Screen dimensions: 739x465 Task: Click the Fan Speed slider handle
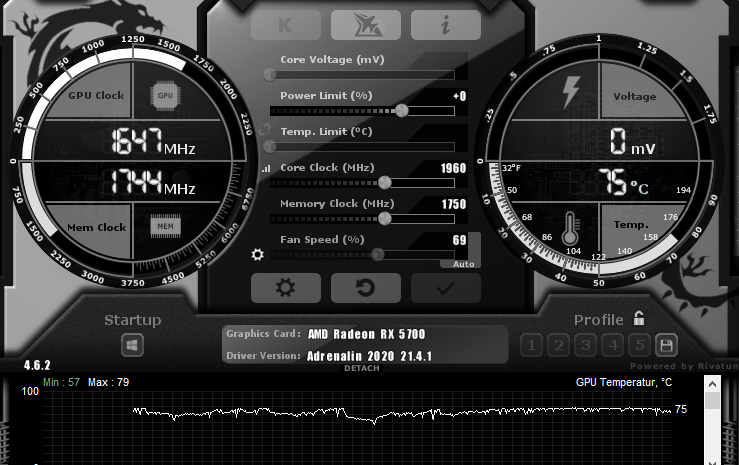(378, 255)
